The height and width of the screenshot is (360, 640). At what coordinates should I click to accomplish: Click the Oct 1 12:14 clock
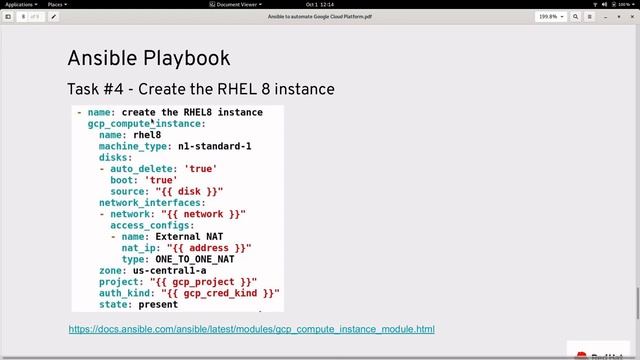(320, 4)
